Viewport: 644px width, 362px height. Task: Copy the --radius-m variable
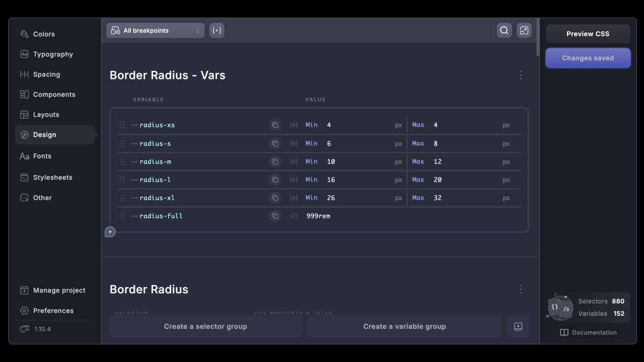click(x=275, y=162)
